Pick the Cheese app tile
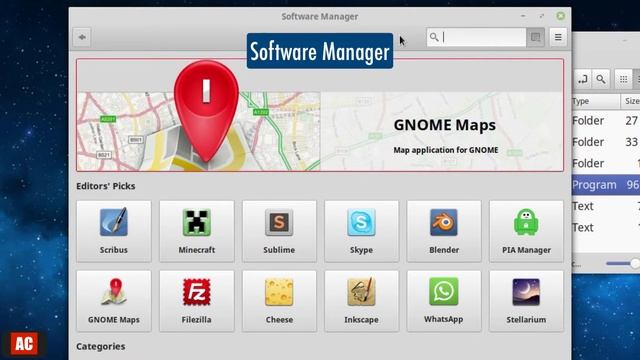The height and width of the screenshot is (360, 640). (279, 301)
